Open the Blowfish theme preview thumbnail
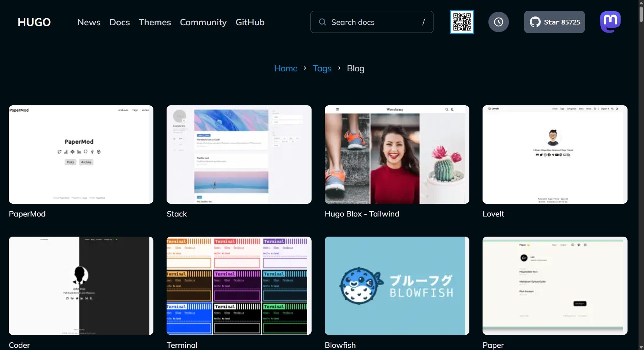This screenshot has width=644, height=350. click(397, 286)
